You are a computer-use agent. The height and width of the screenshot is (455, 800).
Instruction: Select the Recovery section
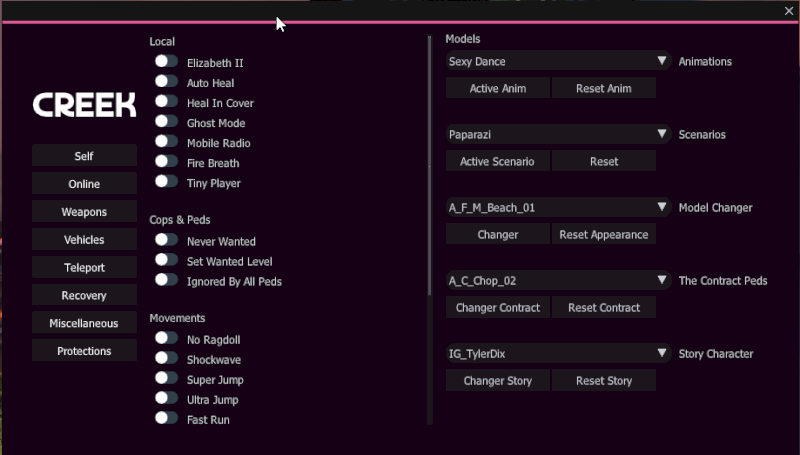[x=84, y=295]
